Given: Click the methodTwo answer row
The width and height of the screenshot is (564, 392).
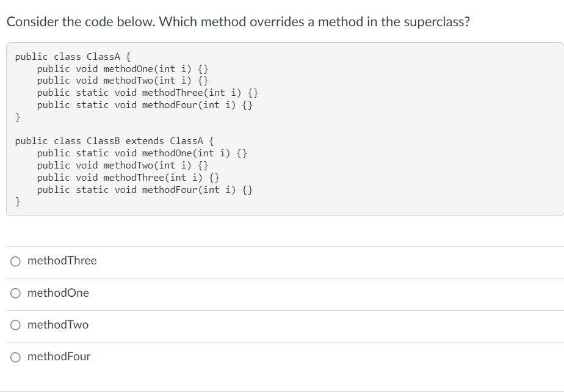Looking at the screenshot, I should (244, 325).
